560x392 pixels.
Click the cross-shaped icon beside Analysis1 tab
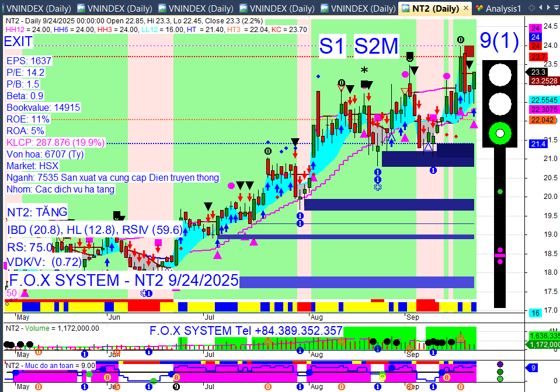pos(531,8)
